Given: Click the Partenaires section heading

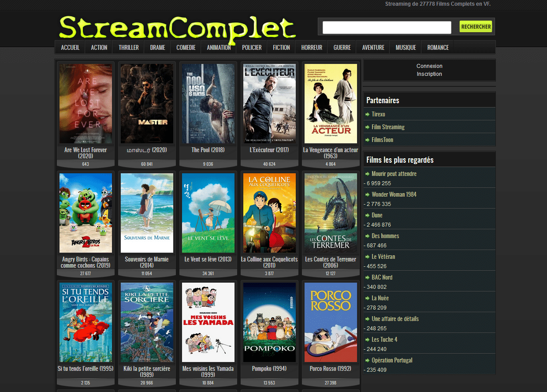Looking at the screenshot, I should [383, 101].
